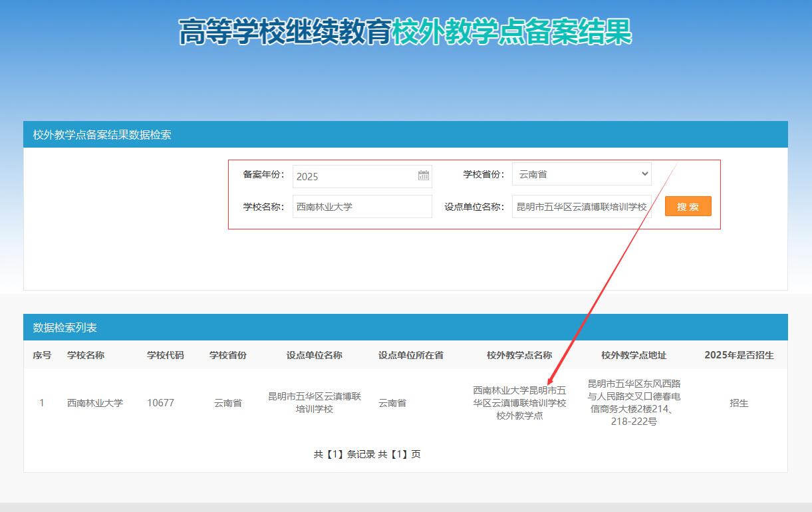Viewport: 812px width, 512px height.
Task: Focus the 学校名称 input with 西南林业大学
Action: click(362, 206)
